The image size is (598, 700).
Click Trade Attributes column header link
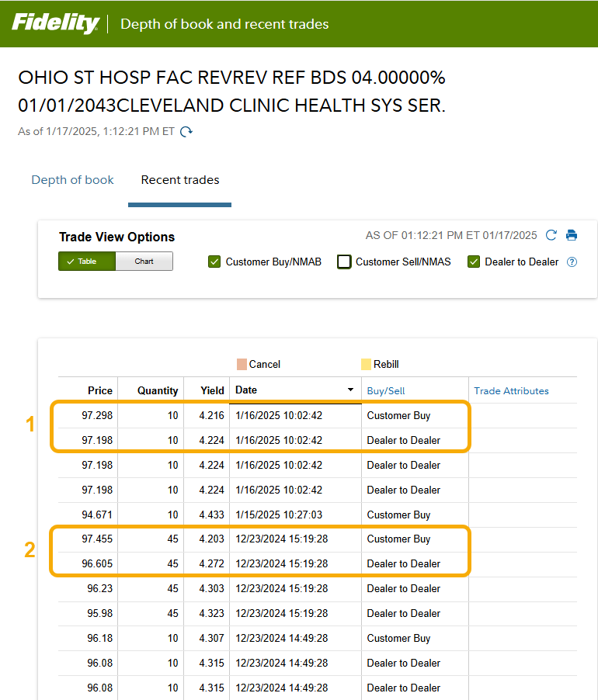click(x=511, y=391)
